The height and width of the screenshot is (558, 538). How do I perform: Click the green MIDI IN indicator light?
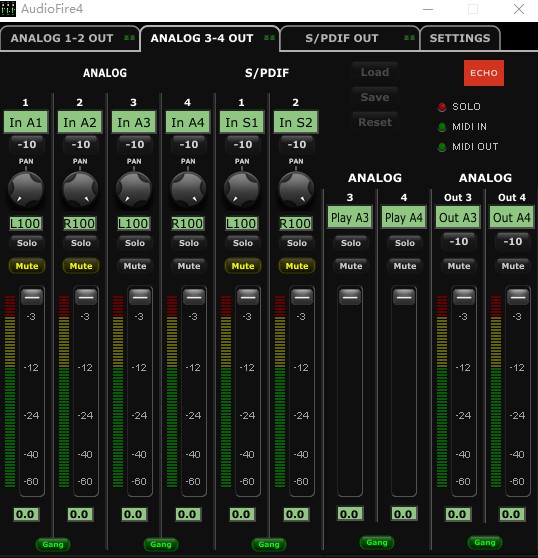point(442,127)
